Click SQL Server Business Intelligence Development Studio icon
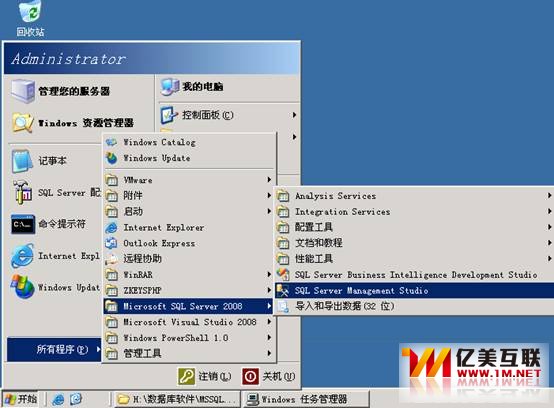 283,274
